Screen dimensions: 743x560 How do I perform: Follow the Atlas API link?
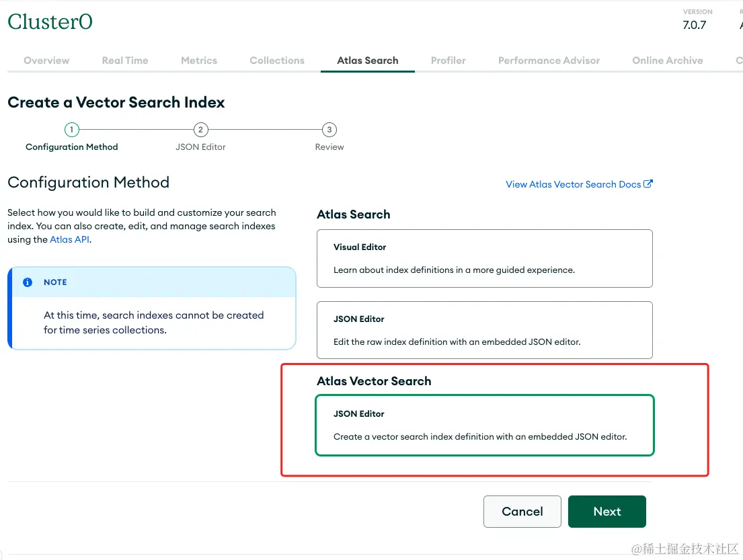(69, 239)
